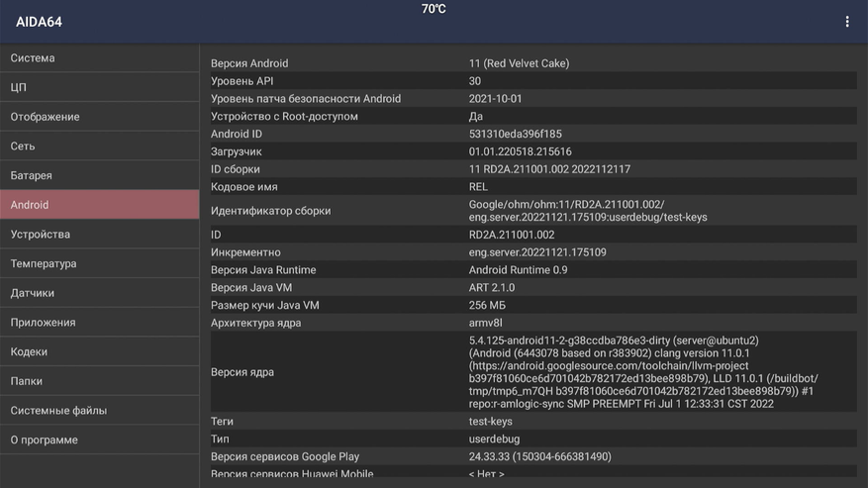Go to the Приложения list
Viewport: 868px width, 488px height.
pos(99,323)
